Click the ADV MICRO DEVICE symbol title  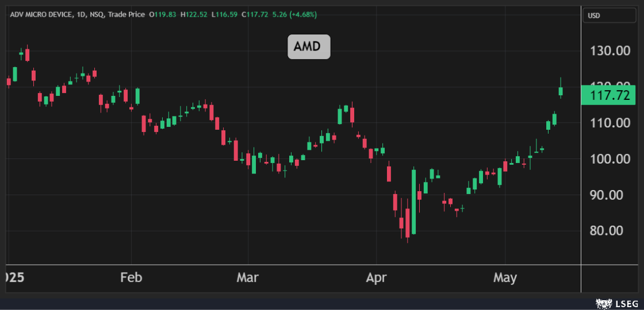(41, 14)
